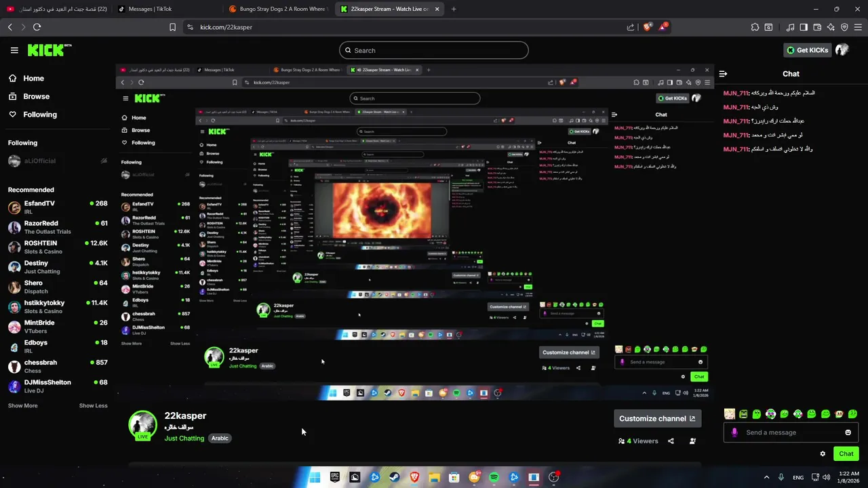
Task: Switch to Bungo Stray Dogs tab
Action: [x=278, y=9]
